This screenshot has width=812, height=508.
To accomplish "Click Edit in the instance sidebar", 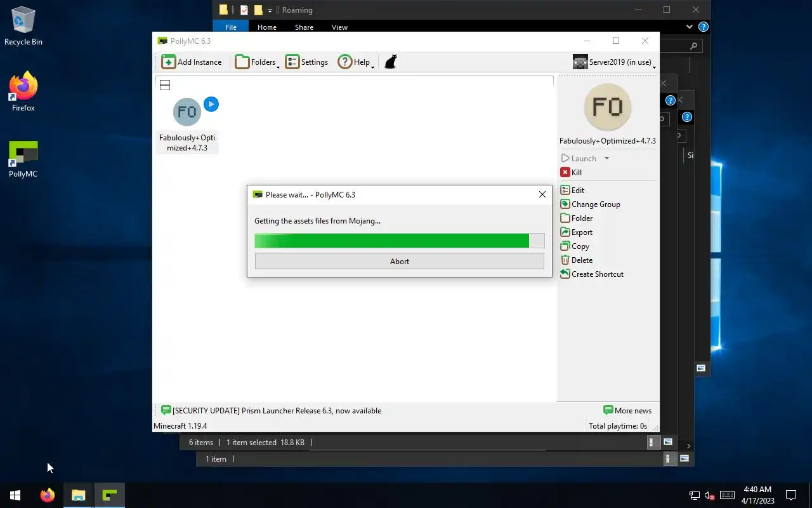I will coord(572,190).
